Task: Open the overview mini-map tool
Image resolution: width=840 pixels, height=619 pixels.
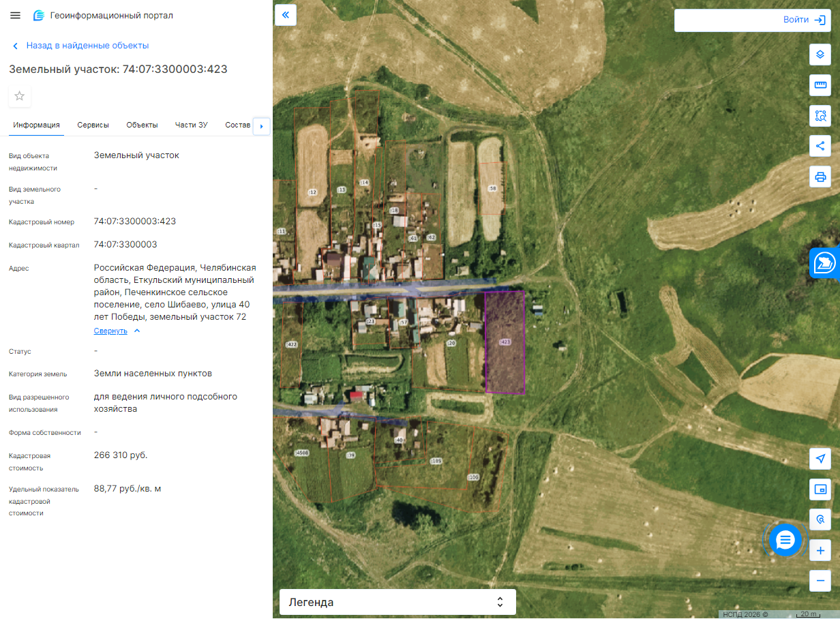Action: (820, 489)
